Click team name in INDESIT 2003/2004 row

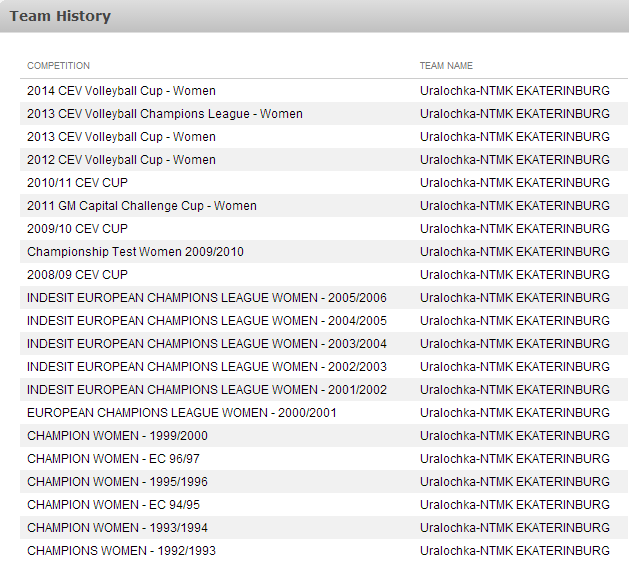(515, 344)
